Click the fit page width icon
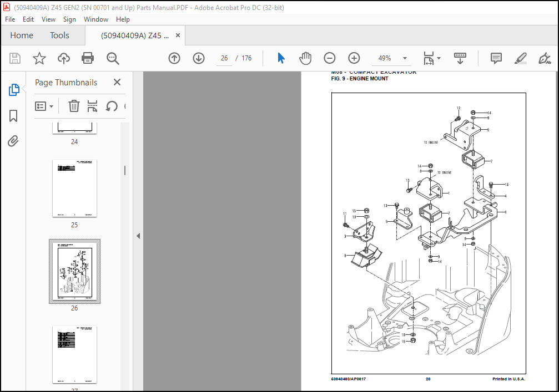This screenshot has width=559, height=392. (x=429, y=58)
